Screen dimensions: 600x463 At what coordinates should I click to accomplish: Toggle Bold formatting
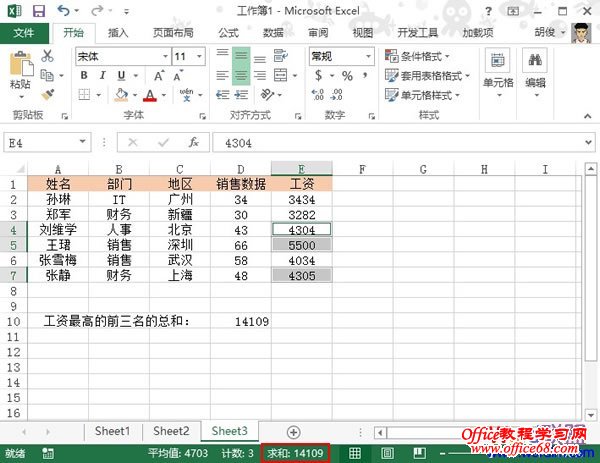pos(84,75)
